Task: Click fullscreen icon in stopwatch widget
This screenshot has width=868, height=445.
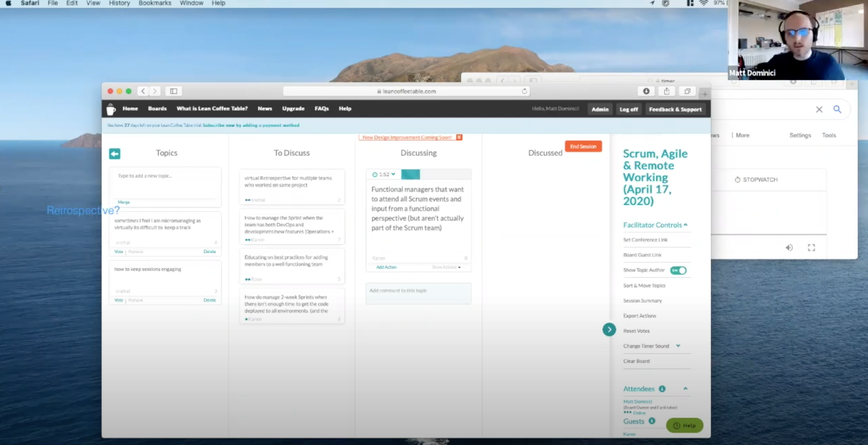Action: [811, 248]
